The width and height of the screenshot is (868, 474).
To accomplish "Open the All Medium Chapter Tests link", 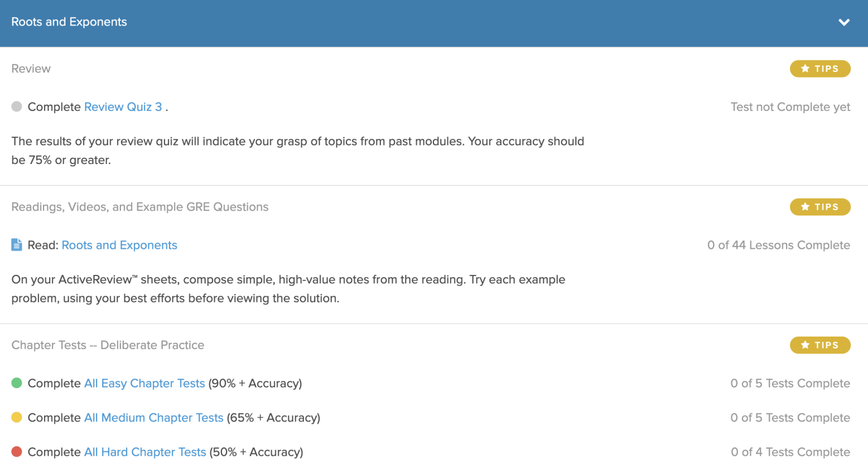I will [x=153, y=417].
